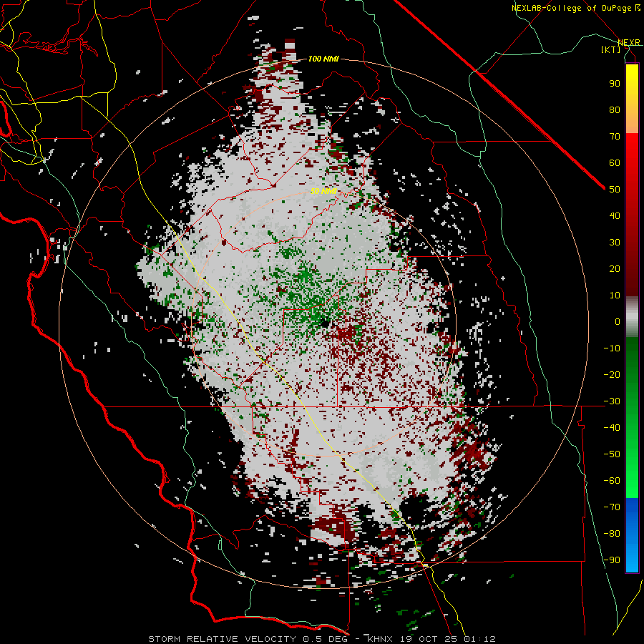The height and width of the screenshot is (644, 644).
Task: Click the -70 value on velocity scale
Action: click(612, 507)
